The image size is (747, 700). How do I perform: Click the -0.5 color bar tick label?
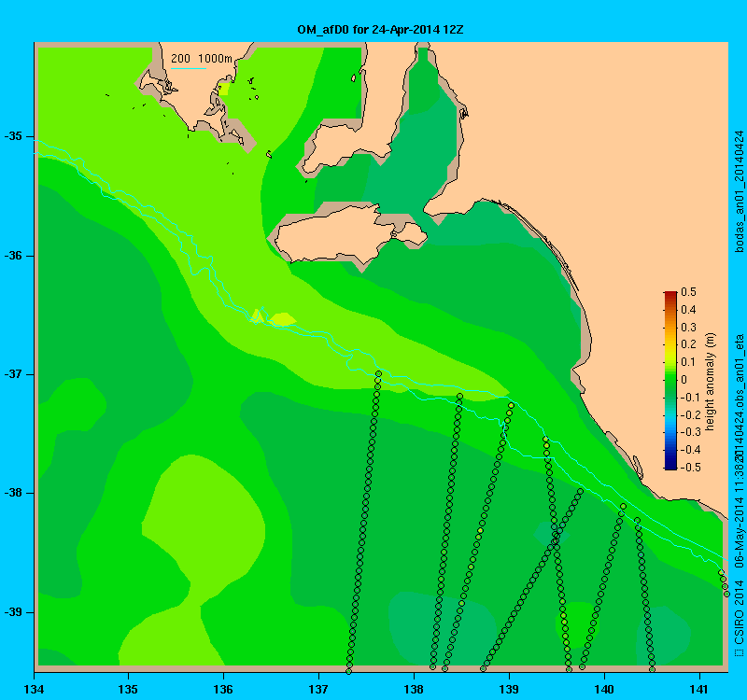point(690,468)
